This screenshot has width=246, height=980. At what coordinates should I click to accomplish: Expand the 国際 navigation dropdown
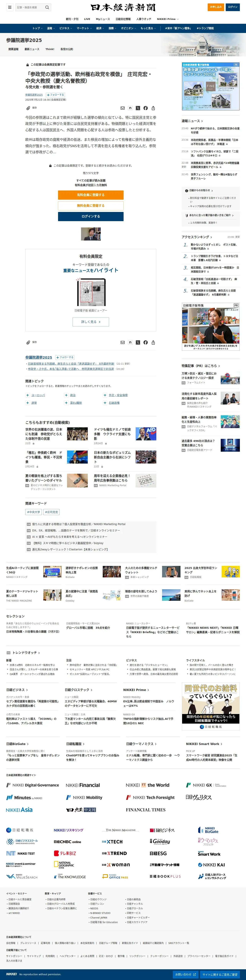pos(112,28)
